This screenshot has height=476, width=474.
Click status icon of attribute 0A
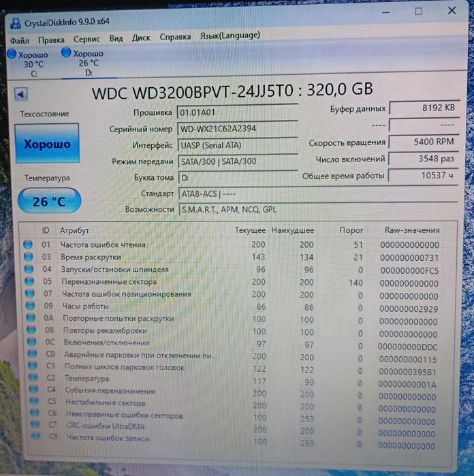(31, 317)
